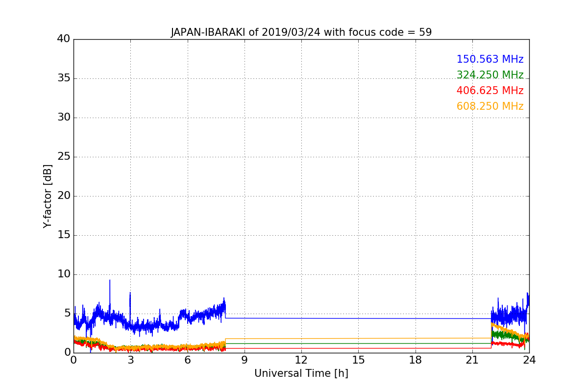Click the flat orange line at 15 hours
Screen dimensions: 588x392
tap(358, 338)
